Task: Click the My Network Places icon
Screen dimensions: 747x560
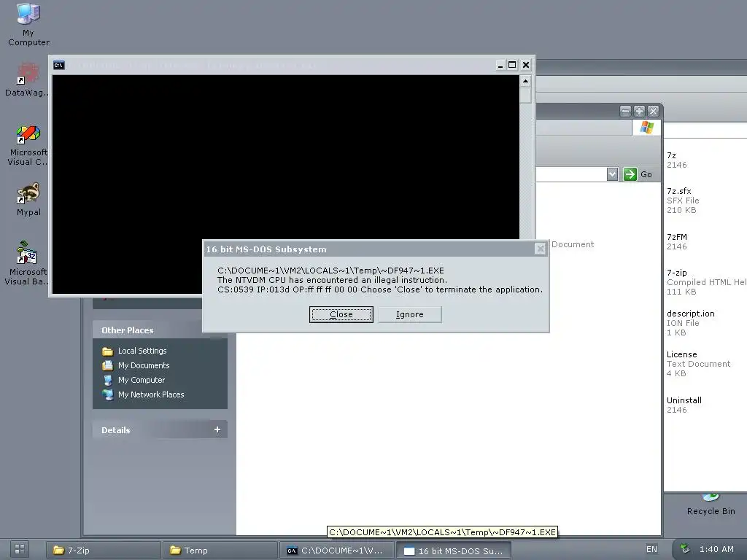Action: point(108,394)
